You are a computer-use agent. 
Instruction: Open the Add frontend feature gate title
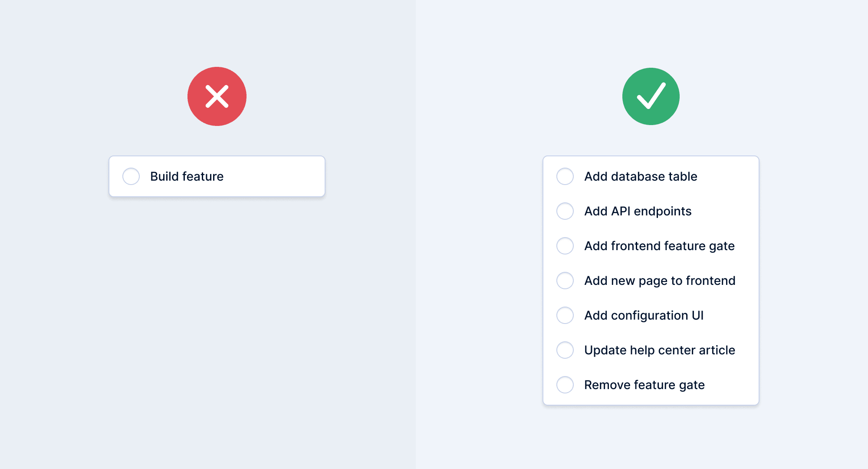click(659, 246)
